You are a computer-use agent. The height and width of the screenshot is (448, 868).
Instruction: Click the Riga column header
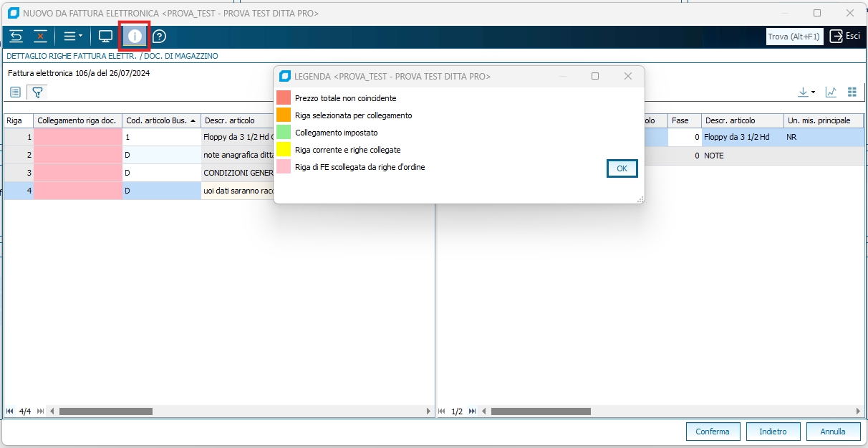pos(19,120)
